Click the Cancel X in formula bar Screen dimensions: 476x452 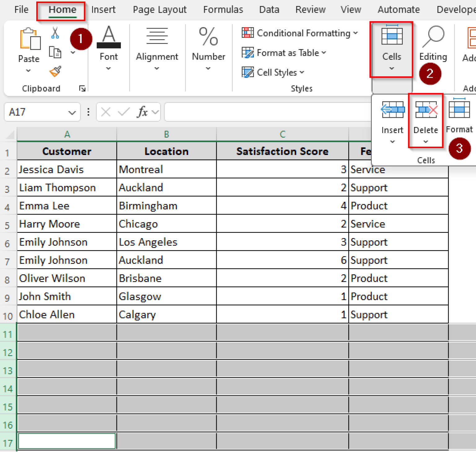point(105,112)
